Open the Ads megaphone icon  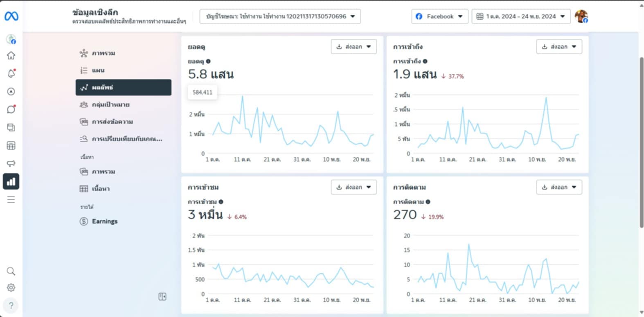tap(11, 163)
